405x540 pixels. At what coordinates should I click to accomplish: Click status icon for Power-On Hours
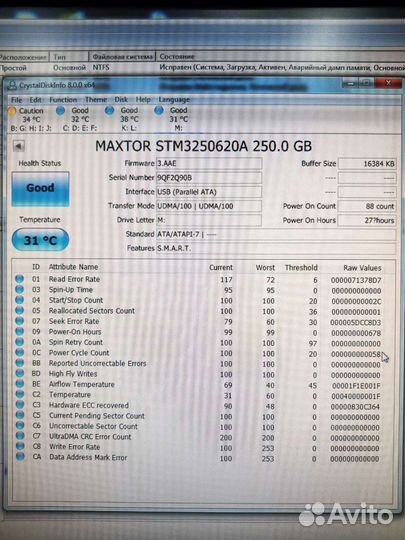[20, 332]
